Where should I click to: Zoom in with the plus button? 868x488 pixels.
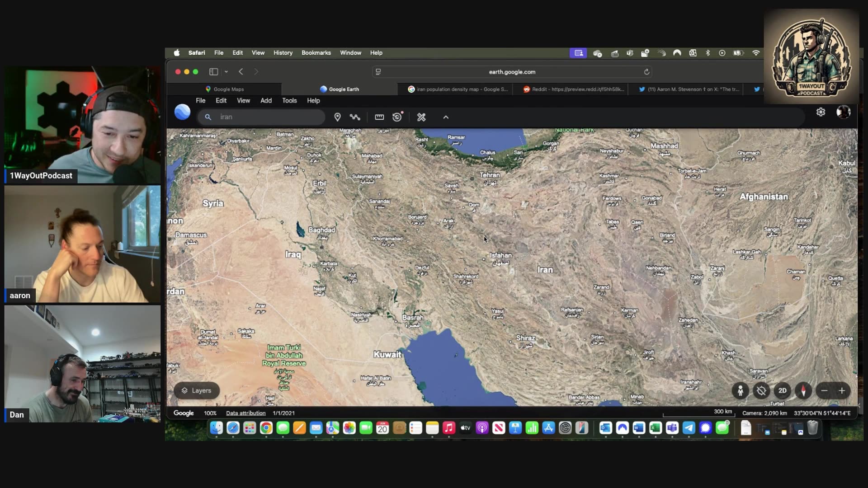[842, 391]
